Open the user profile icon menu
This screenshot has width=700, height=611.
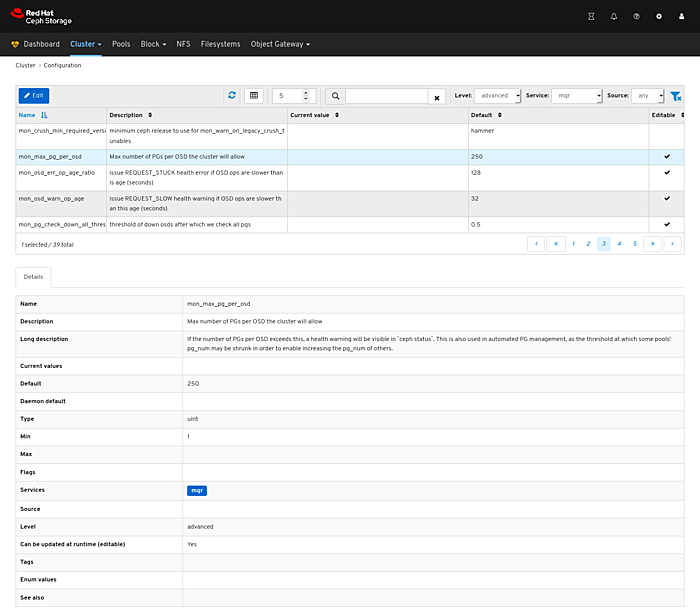click(x=681, y=17)
